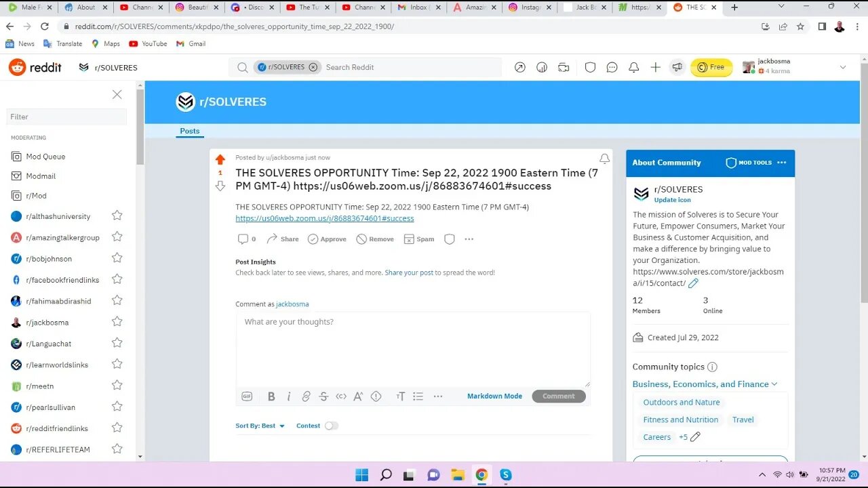Apply heading format in comment editor

click(x=401, y=396)
